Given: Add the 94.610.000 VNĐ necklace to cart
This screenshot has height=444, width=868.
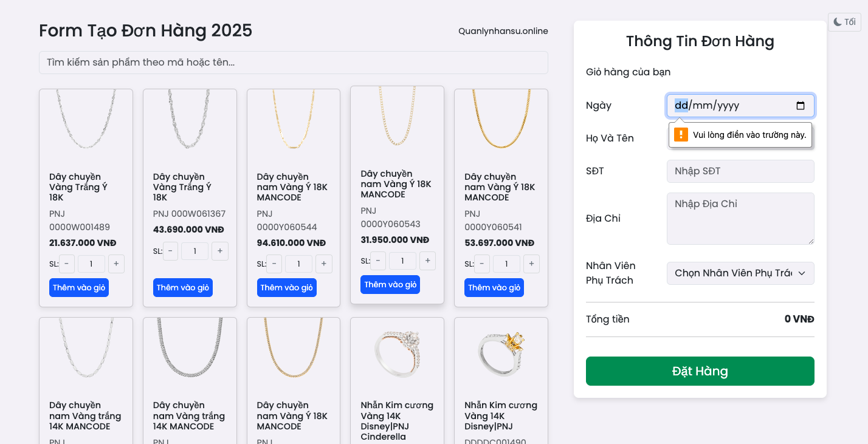Looking at the screenshot, I should click(x=287, y=287).
